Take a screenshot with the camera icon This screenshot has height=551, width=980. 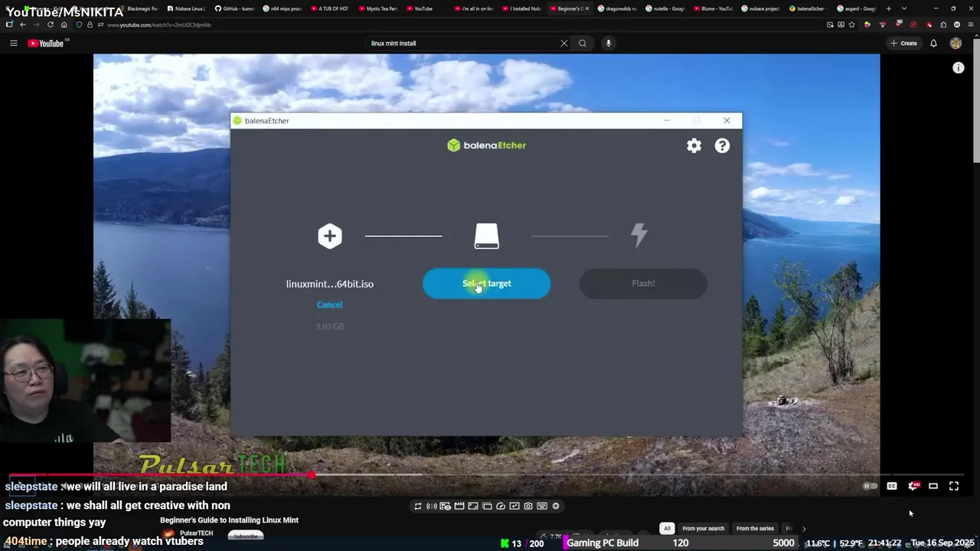[x=528, y=506]
